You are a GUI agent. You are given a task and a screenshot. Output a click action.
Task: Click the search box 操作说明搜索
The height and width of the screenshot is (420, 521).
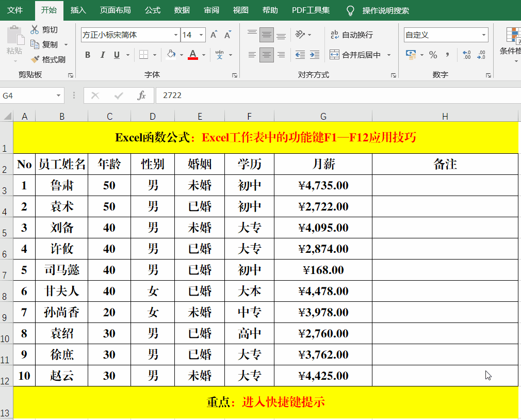point(386,11)
